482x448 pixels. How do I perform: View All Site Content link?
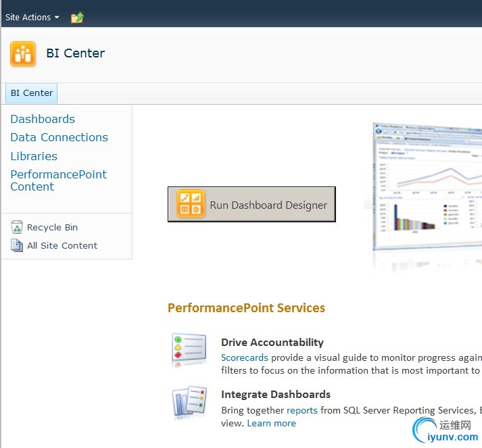[62, 245]
